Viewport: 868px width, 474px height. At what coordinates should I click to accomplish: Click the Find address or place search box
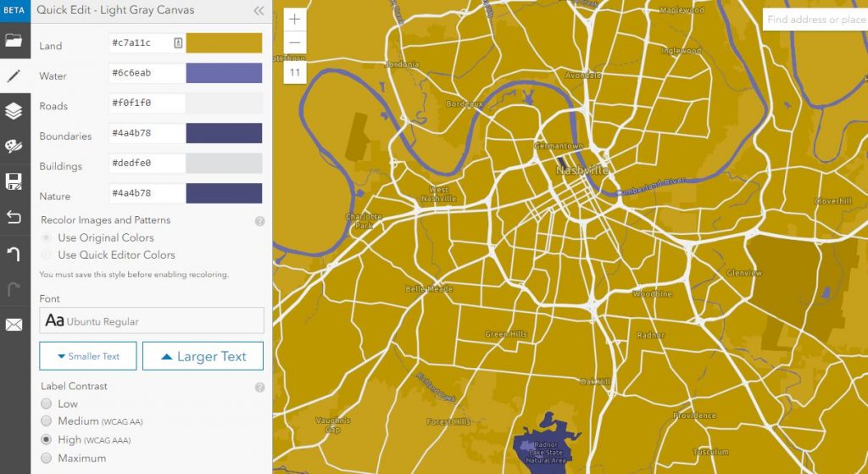[x=815, y=20]
